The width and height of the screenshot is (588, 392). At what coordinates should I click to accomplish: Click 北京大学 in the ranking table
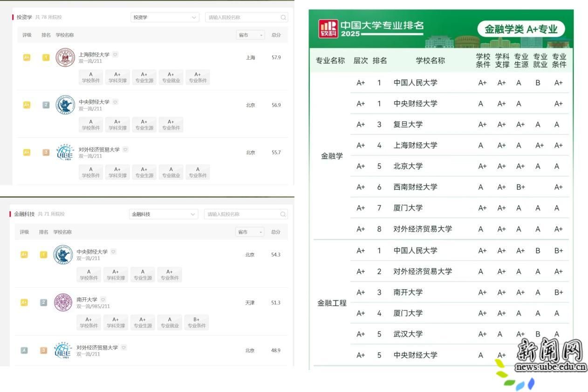coord(408,166)
